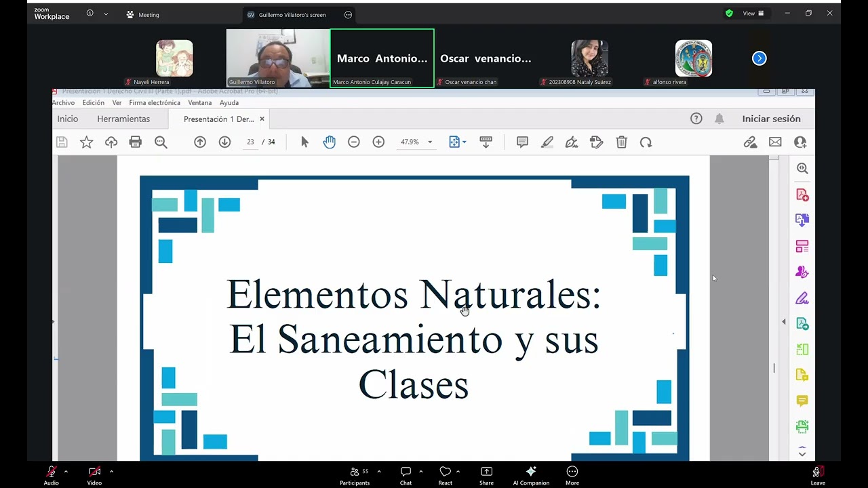Send file by email envelope icon

775,142
